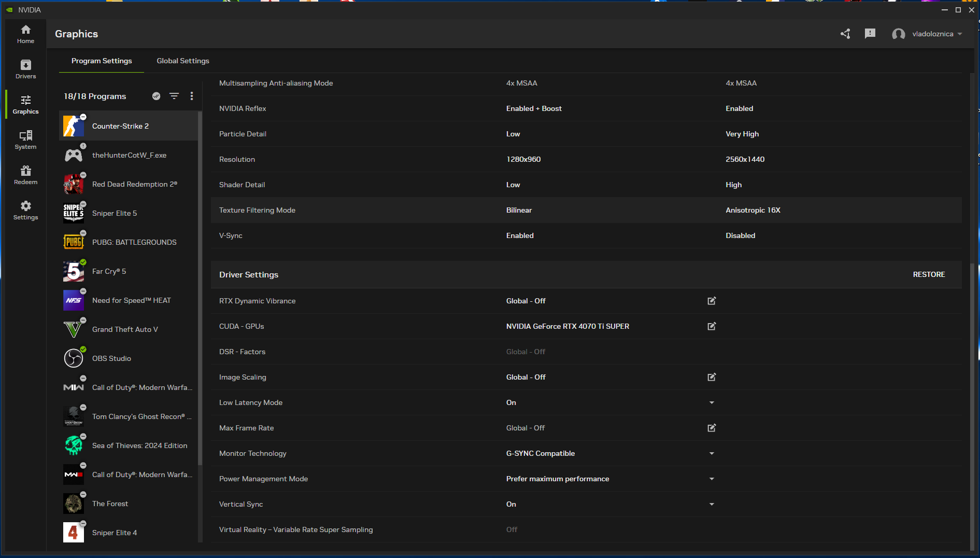The height and width of the screenshot is (558, 980).
Task: Expand Low Latency Mode dropdown
Action: tap(712, 402)
